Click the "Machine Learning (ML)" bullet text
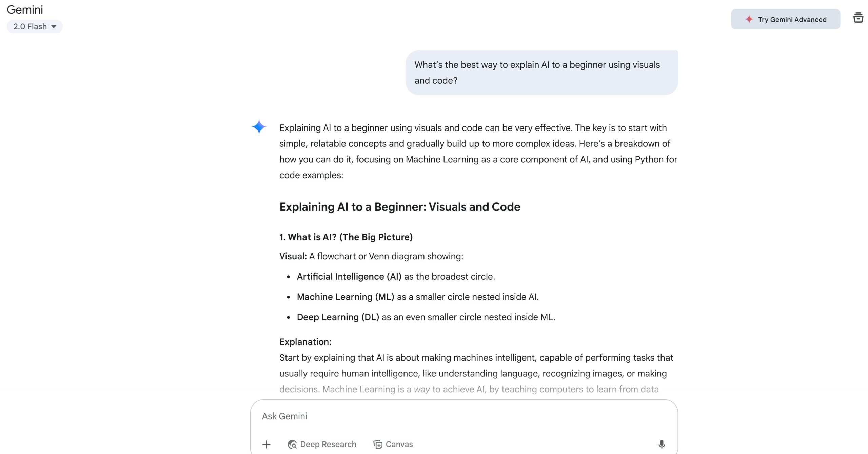 click(x=345, y=297)
